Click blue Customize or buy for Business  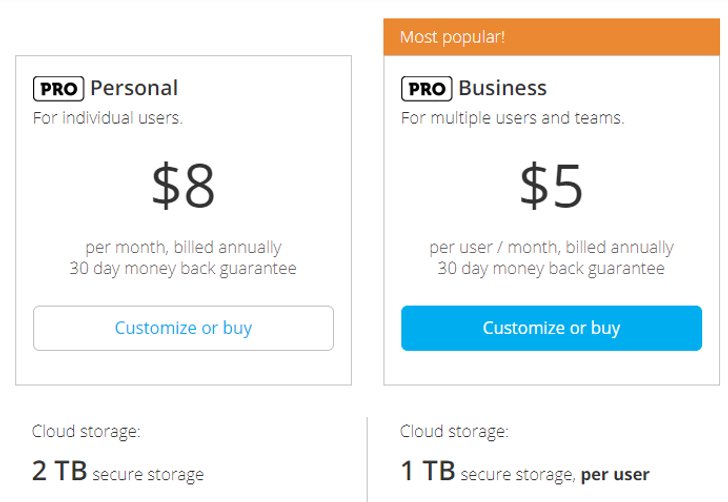(x=552, y=328)
